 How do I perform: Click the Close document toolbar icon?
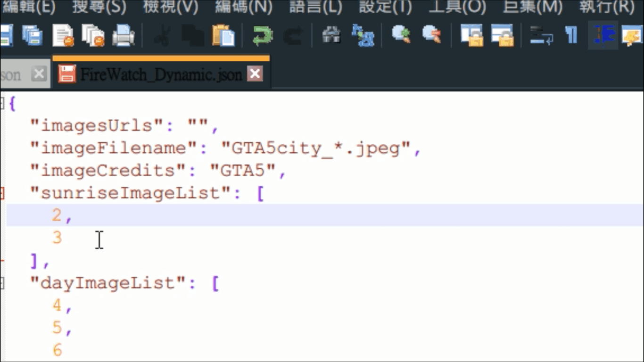coord(64,36)
